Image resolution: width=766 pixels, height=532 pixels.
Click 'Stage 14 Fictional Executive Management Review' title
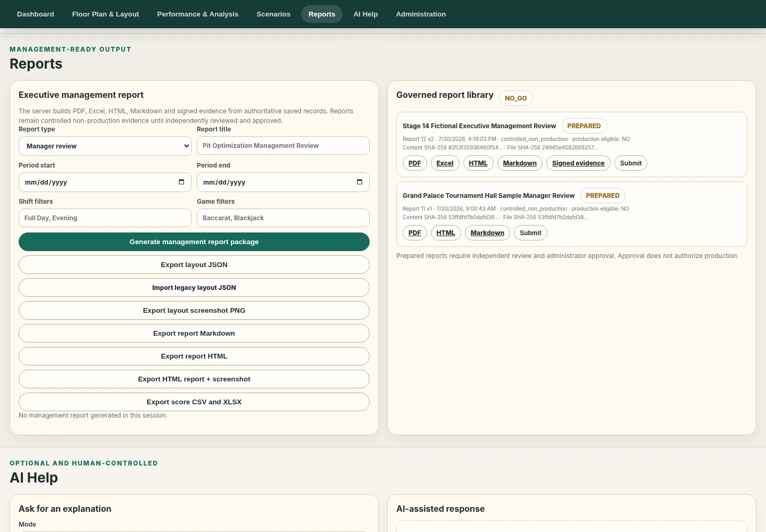click(x=479, y=126)
